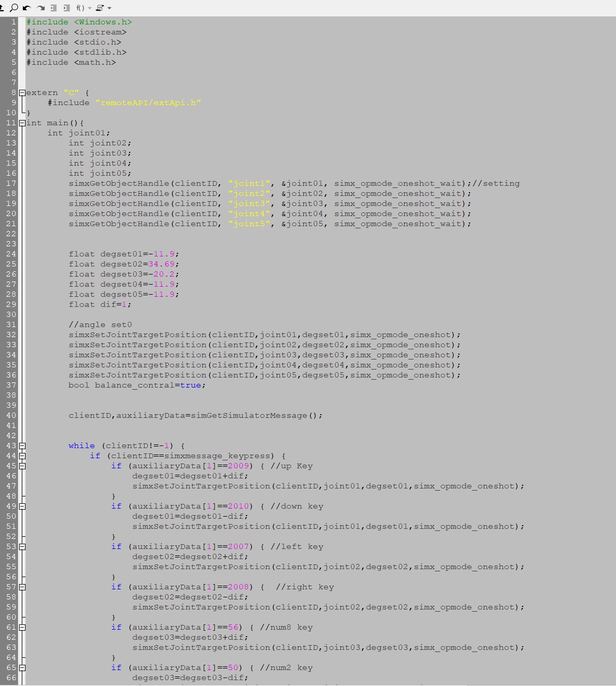Click 'simxmessage_keypress' in the if condition
This screenshot has width=616, height=686.
pyautogui.click(x=219, y=456)
